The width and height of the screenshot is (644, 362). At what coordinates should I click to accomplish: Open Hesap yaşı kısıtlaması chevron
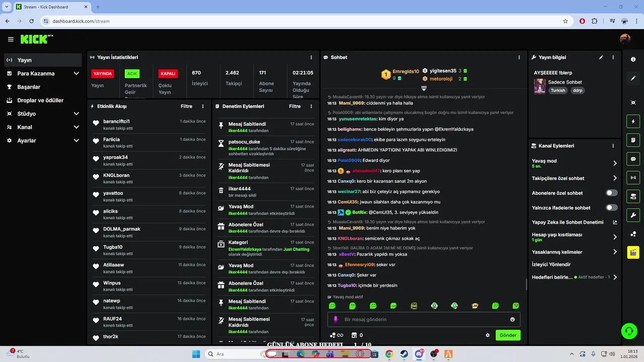point(615,237)
